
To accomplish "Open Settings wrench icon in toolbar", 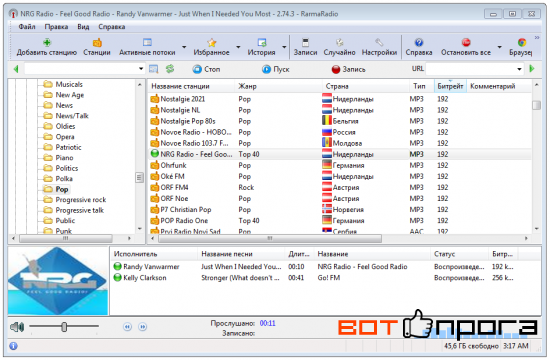I will (379, 43).
